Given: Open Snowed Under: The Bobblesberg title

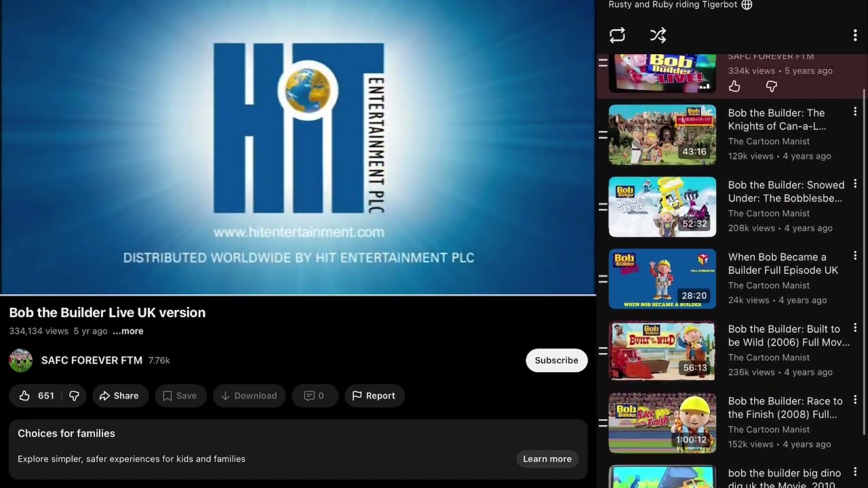Looking at the screenshot, I should [x=786, y=192].
